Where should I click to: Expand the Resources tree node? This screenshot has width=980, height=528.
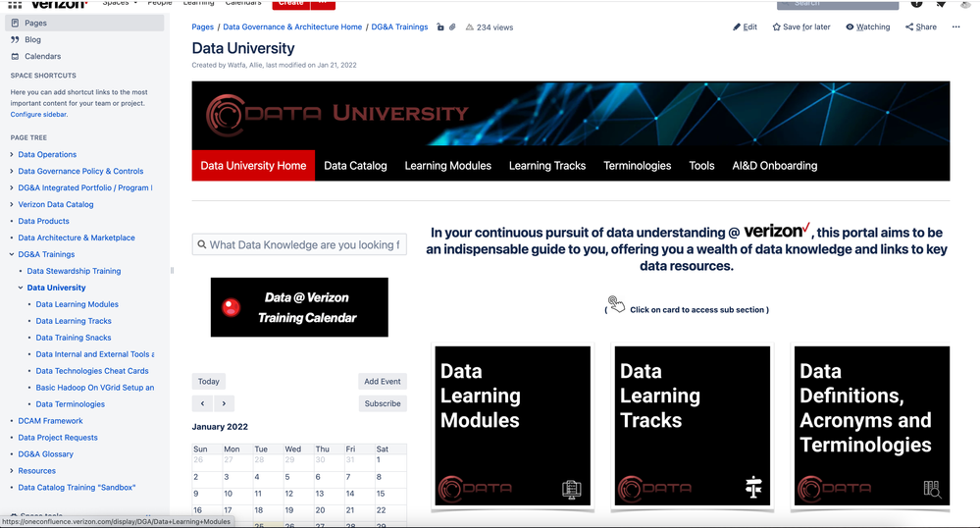12,471
